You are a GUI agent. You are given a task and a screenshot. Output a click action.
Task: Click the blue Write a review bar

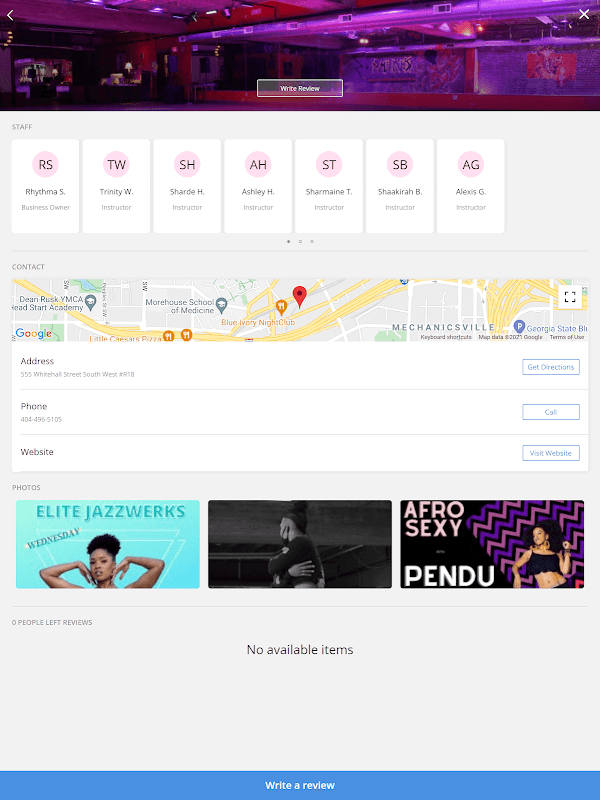click(300, 785)
